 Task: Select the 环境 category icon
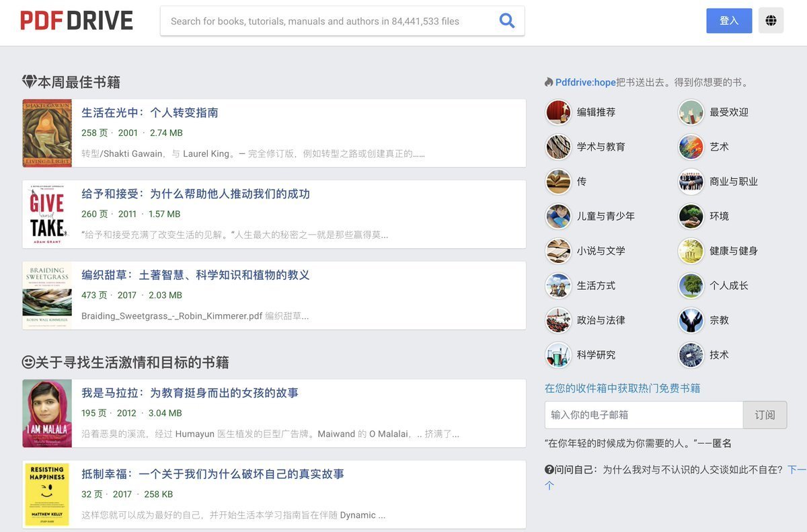point(691,216)
